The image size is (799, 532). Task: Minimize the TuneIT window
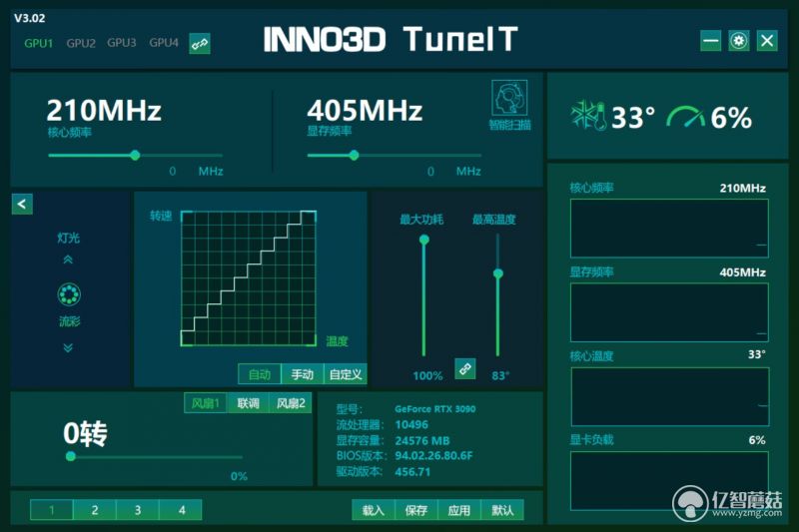point(710,41)
